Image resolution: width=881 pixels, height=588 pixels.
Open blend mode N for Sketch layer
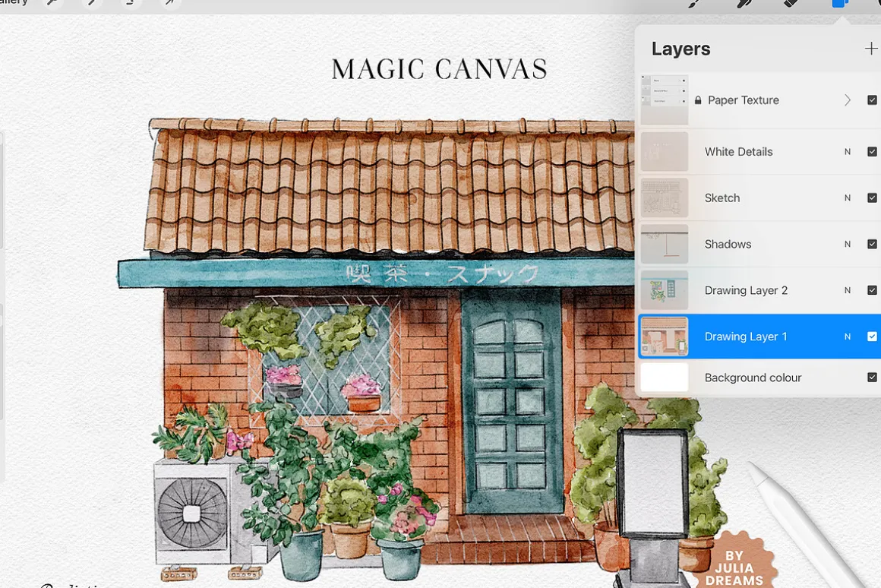[x=848, y=198]
